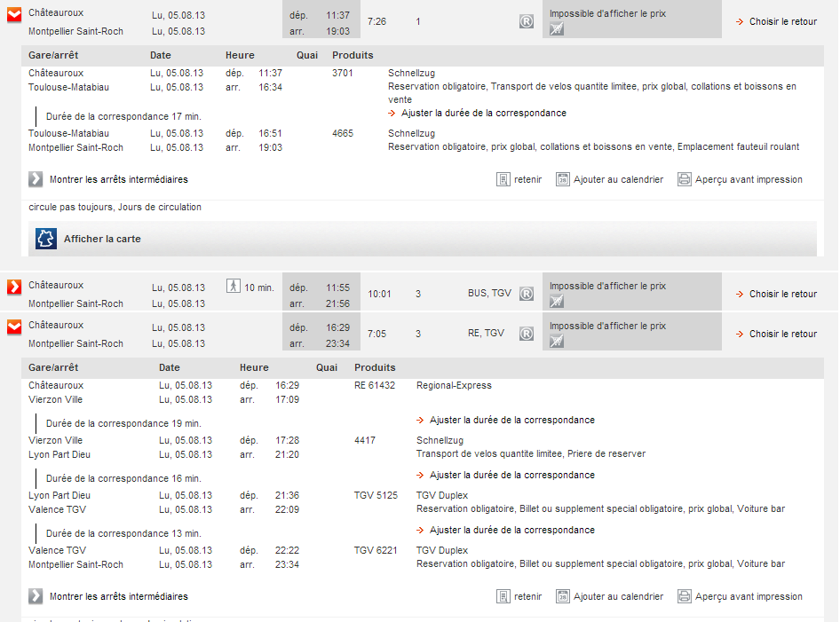
Task: Click printer icon for the 11:37 connection
Action: [x=685, y=179]
